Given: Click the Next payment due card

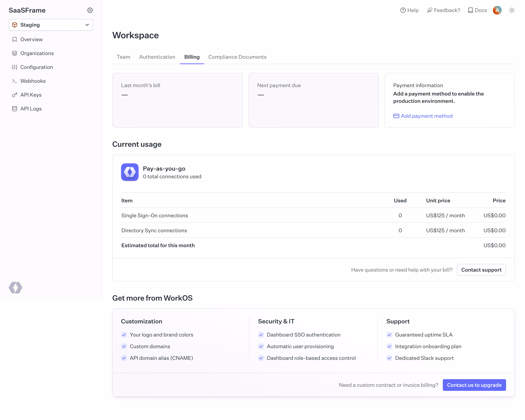Looking at the screenshot, I should pyautogui.click(x=313, y=100).
